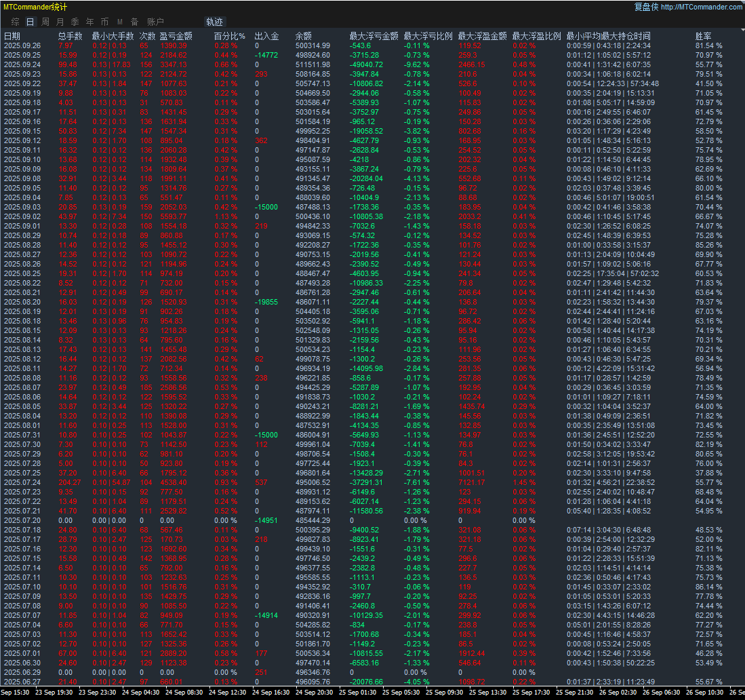Click withdrawal value -19855
The width and height of the screenshot is (745, 700).
coord(266,302)
